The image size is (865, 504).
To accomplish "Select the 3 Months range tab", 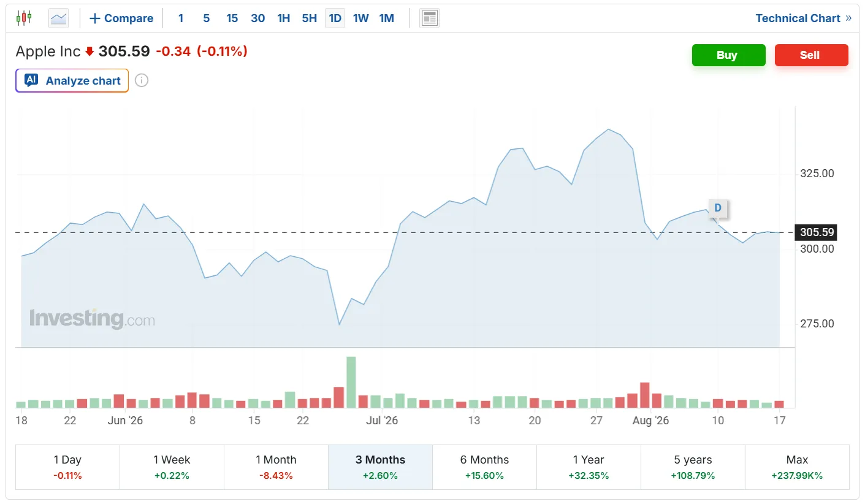I will tap(380, 467).
